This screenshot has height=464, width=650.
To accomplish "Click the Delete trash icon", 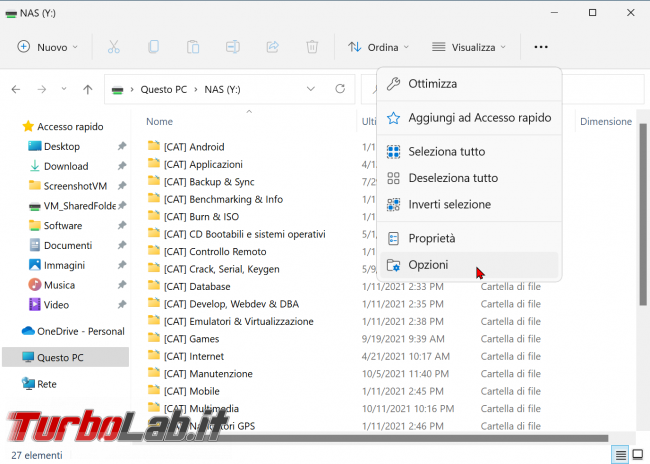I will [312, 47].
